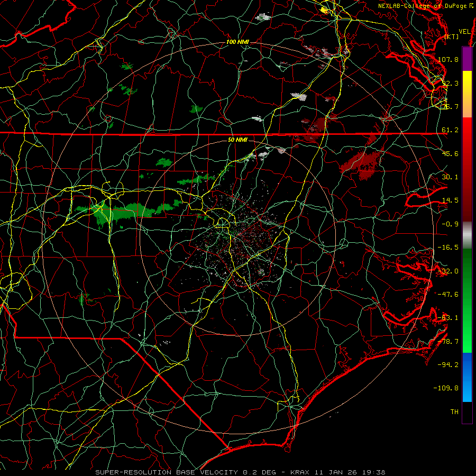Select the 61.2 scale label

pyautogui.click(x=450, y=130)
